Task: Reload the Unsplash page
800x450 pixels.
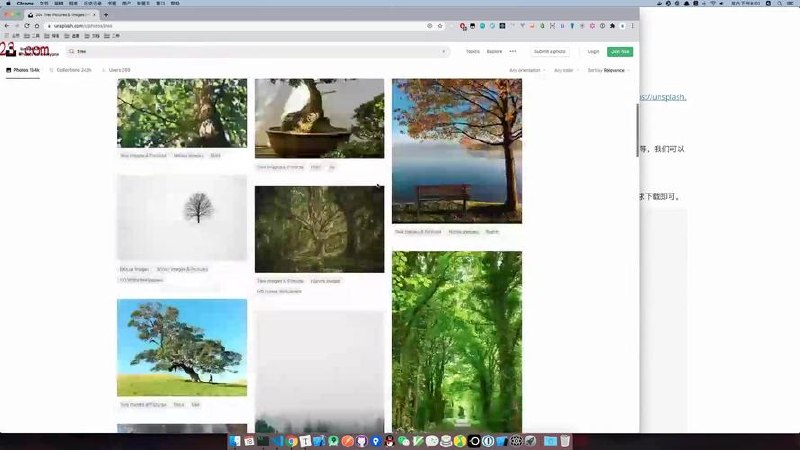Action: (x=27, y=26)
